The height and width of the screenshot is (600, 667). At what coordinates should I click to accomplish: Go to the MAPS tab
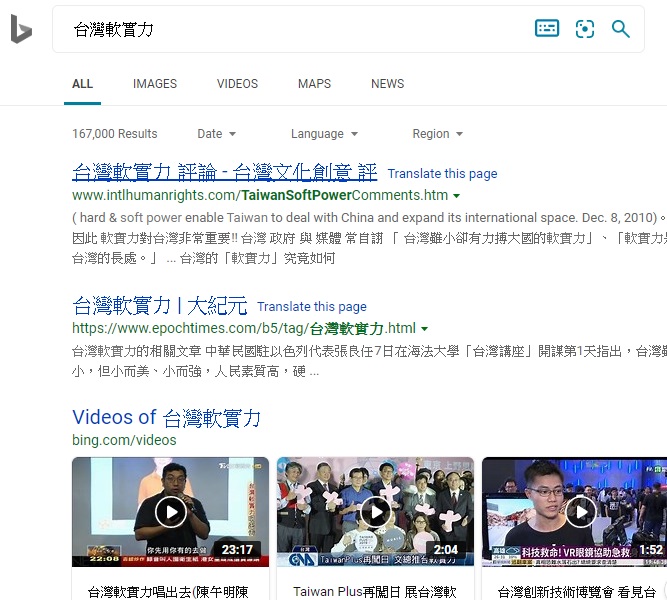point(314,84)
